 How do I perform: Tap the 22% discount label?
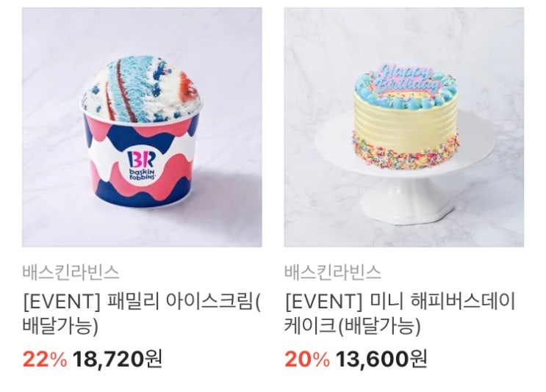[45, 359]
